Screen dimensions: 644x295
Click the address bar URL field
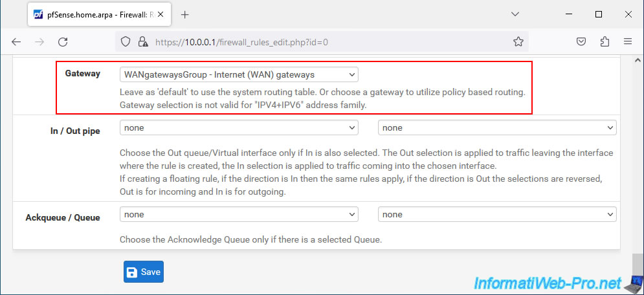pos(329,42)
